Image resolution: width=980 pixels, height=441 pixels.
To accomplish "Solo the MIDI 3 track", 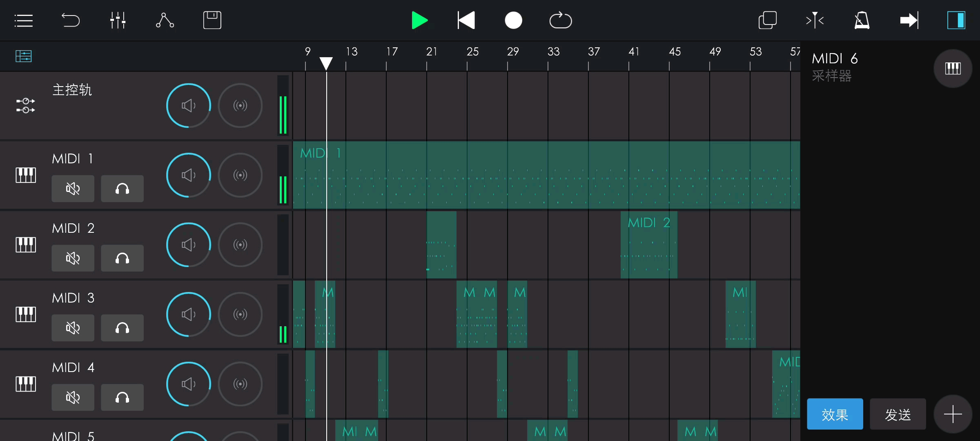I will (122, 328).
